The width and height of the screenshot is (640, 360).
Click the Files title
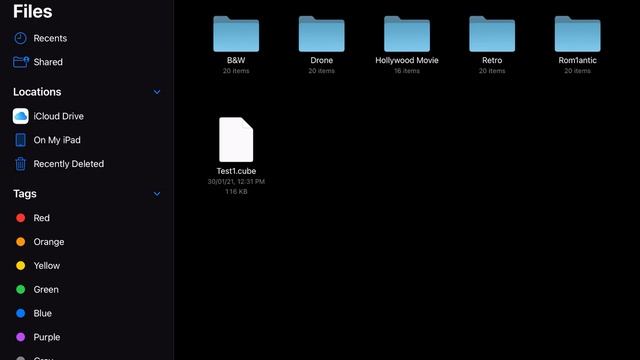coord(33,11)
